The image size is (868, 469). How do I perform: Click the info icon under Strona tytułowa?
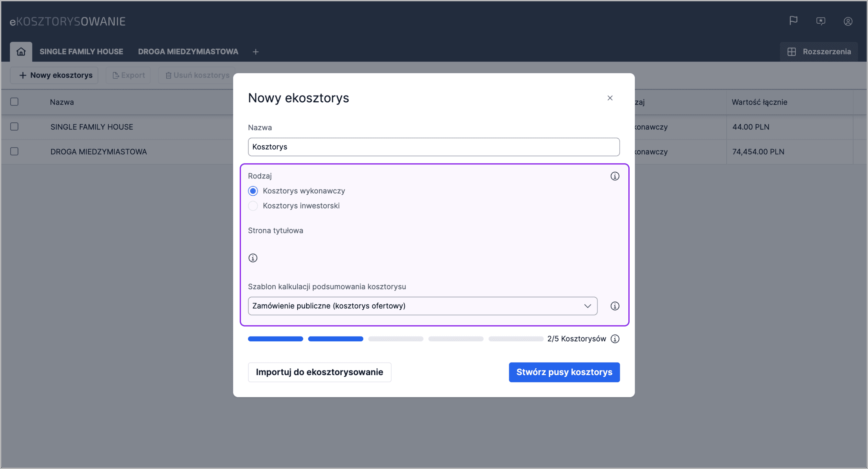click(x=253, y=258)
